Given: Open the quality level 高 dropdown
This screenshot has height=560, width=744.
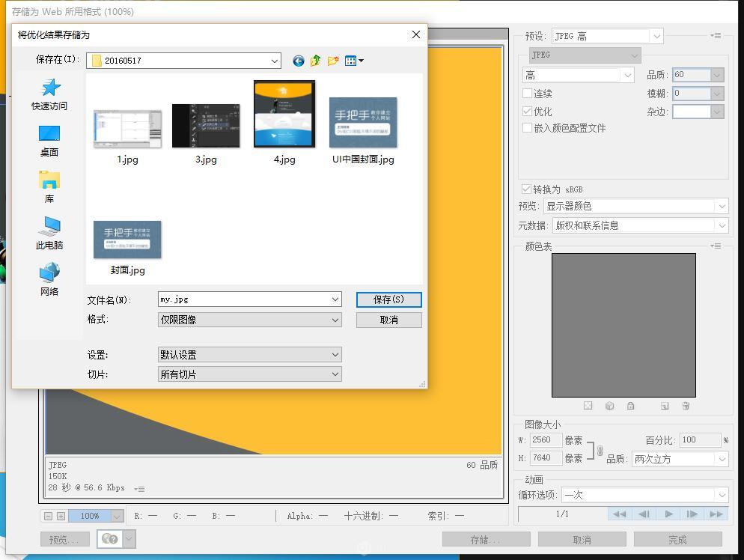Looking at the screenshot, I should click(x=578, y=75).
